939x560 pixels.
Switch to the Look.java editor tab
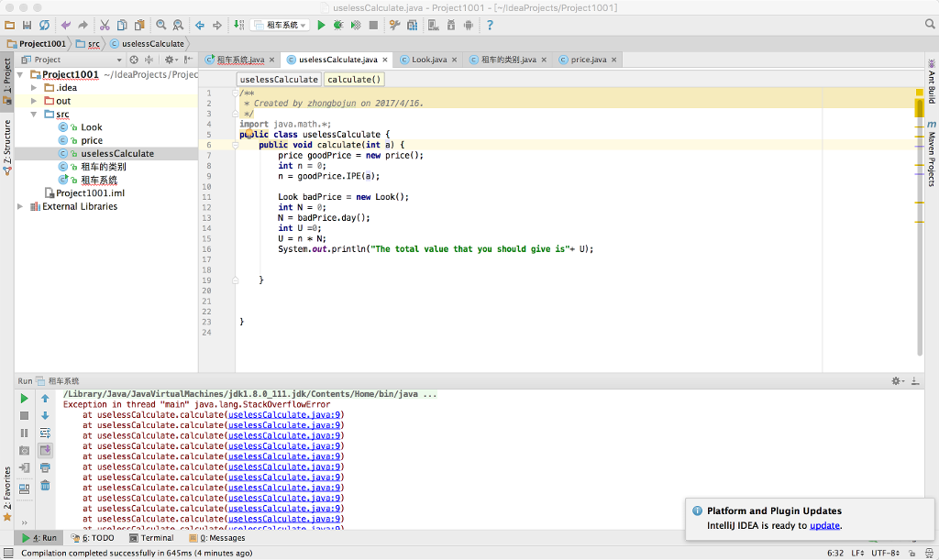(x=429, y=59)
